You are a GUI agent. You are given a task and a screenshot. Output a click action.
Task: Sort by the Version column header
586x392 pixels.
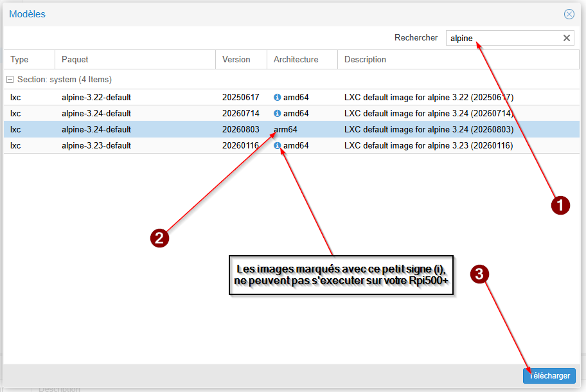[x=242, y=59]
